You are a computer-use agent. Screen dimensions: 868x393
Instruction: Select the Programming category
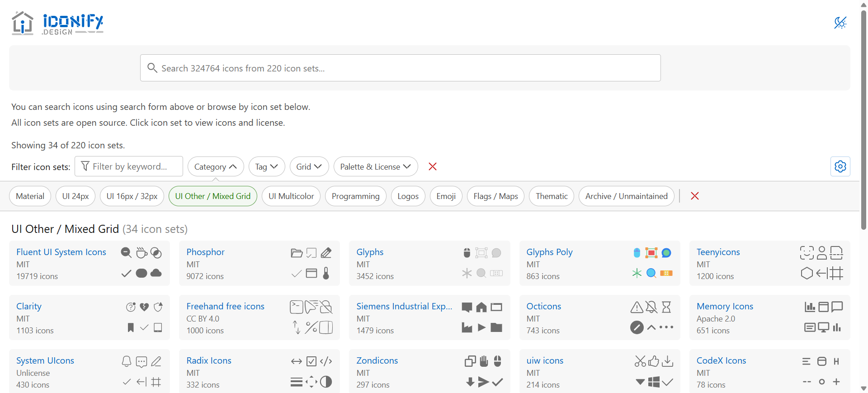(x=356, y=196)
